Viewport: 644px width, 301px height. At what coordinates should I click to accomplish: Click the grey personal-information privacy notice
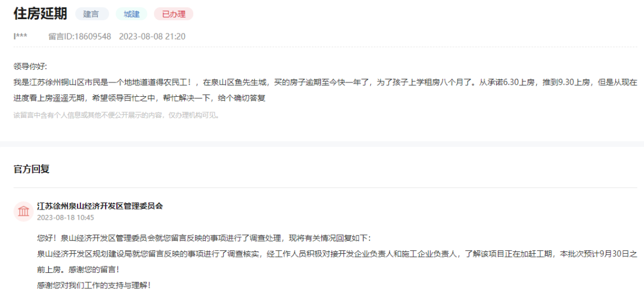click(x=117, y=115)
